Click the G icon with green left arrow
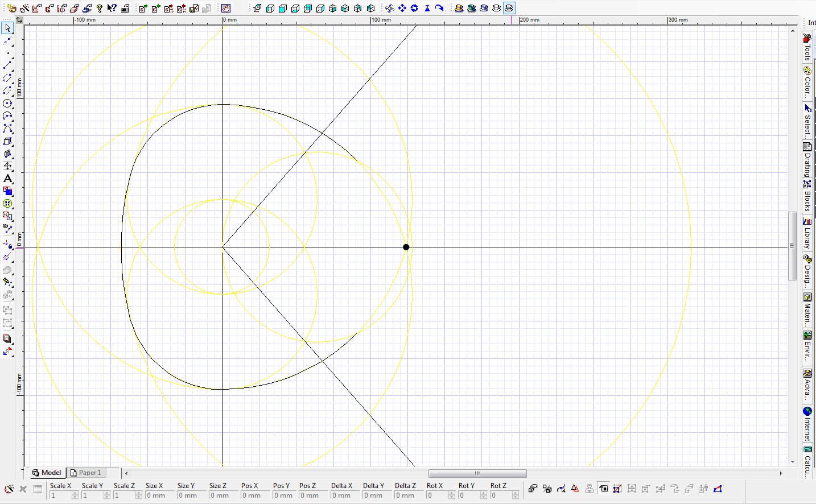The width and height of the screenshot is (816, 504). click(156, 9)
